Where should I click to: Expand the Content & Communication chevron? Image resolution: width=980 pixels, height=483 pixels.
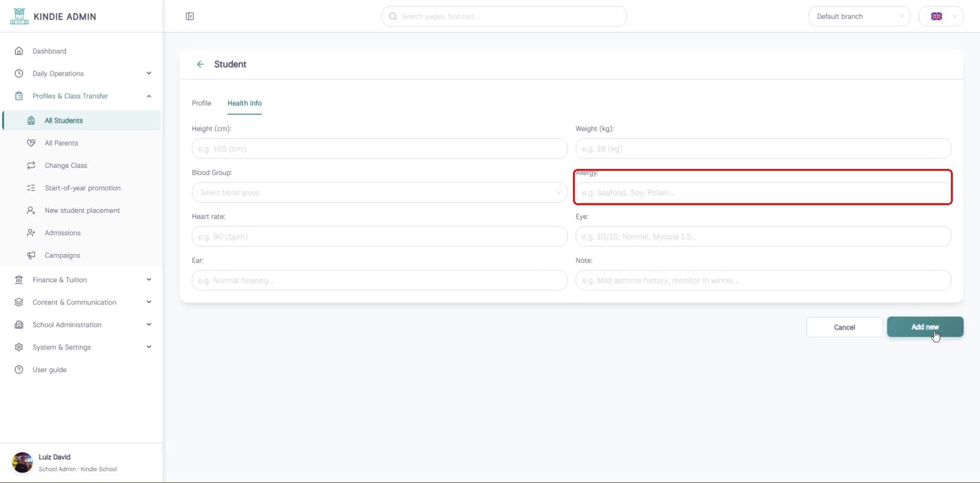[149, 302]
